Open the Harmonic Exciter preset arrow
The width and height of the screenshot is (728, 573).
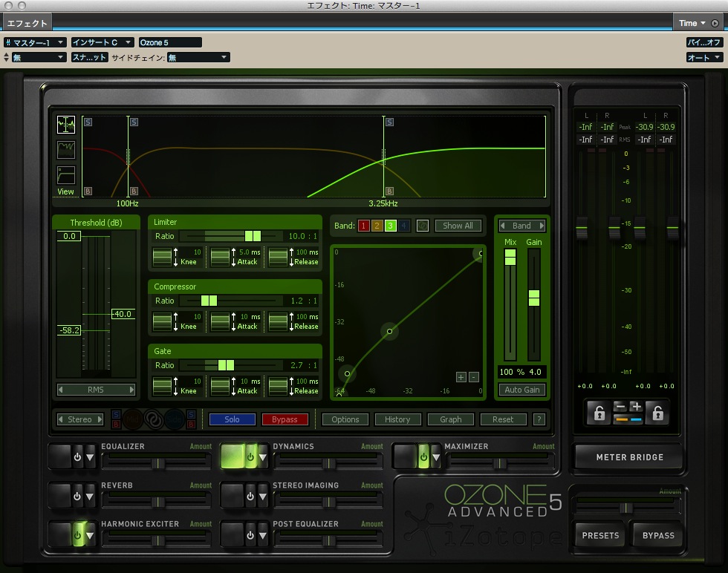click(x=90, y=535)
